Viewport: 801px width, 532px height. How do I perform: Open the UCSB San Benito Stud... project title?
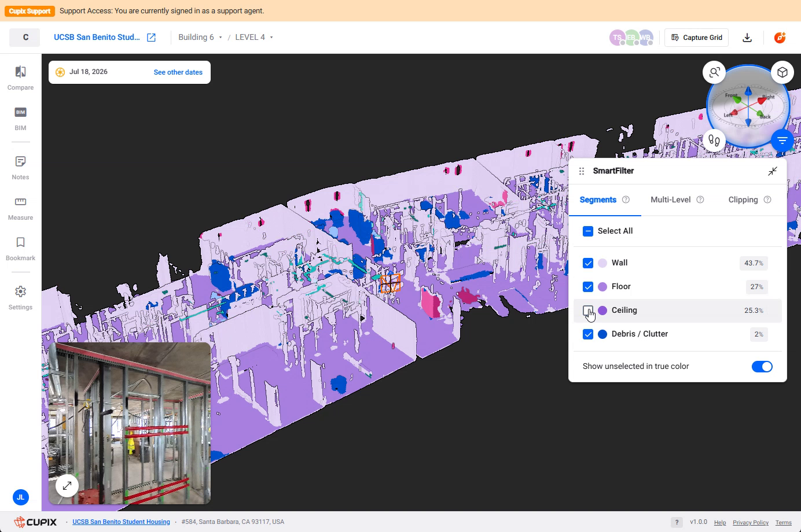(x=97, y=38)
